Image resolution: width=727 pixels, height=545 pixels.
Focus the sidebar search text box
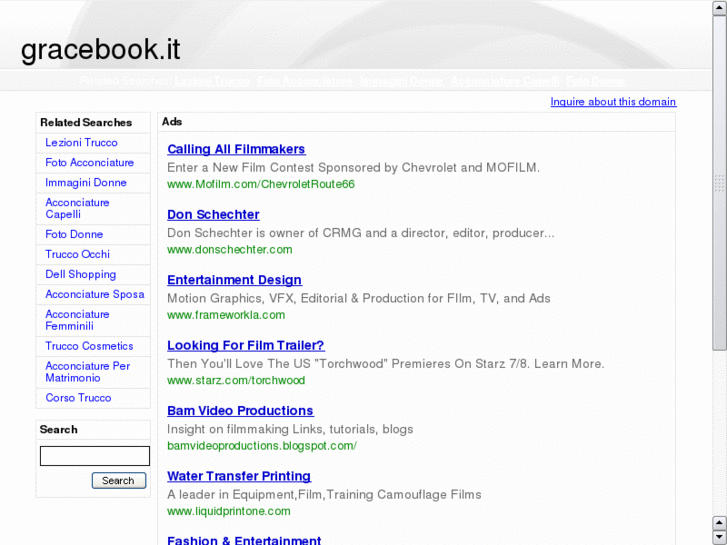pos(95,456)
